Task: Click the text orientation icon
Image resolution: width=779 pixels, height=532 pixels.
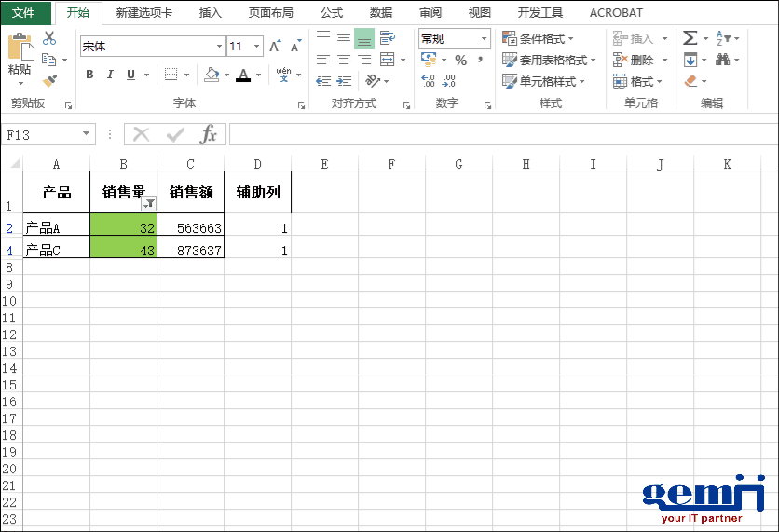Action: tap(373, 80)
